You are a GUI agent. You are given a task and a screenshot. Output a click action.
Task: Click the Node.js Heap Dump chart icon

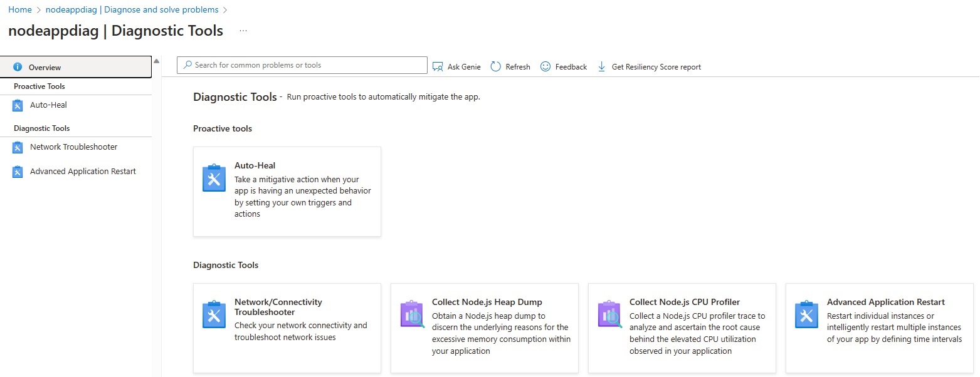[x=412, y=315]
